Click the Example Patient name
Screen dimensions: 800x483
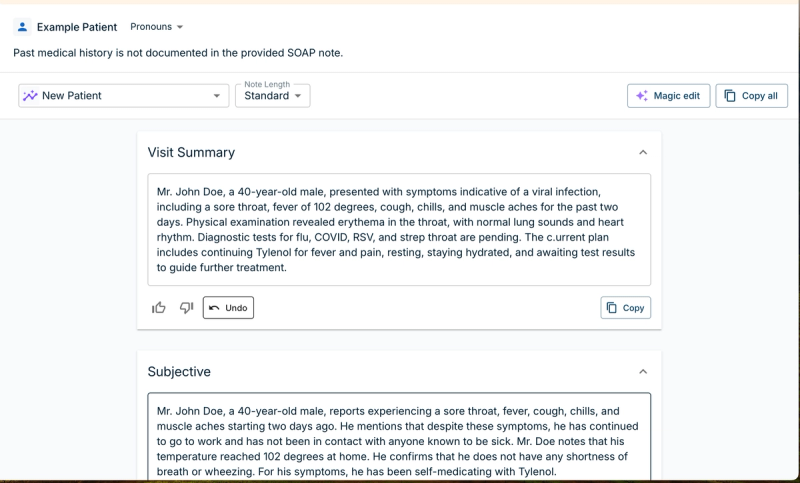point(77,27)
